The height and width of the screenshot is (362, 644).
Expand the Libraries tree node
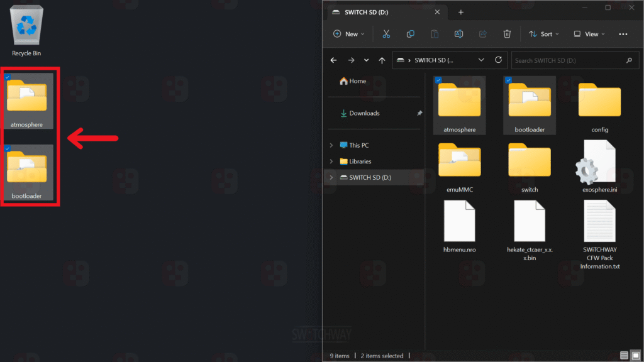(331, 162)
